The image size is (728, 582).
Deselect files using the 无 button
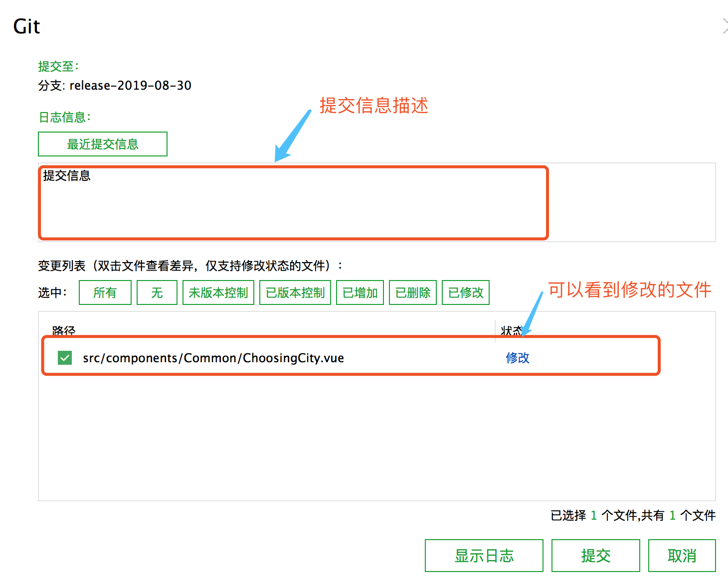(157, 292)
